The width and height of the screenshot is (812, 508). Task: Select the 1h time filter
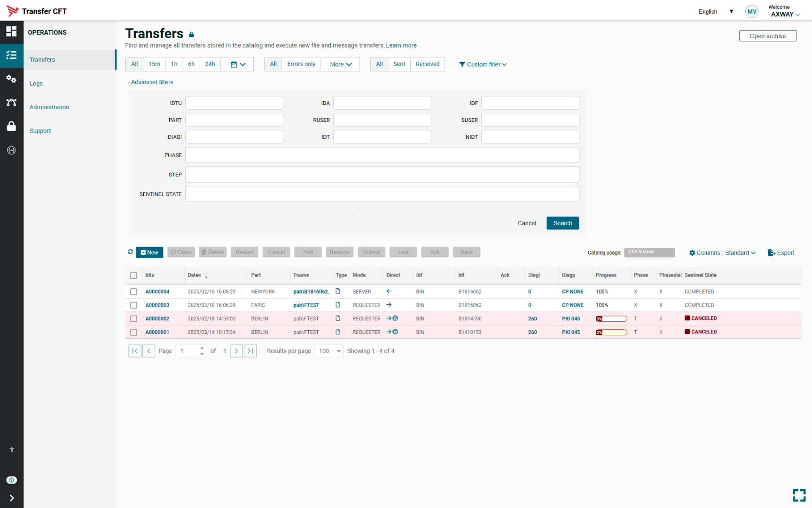174,64
